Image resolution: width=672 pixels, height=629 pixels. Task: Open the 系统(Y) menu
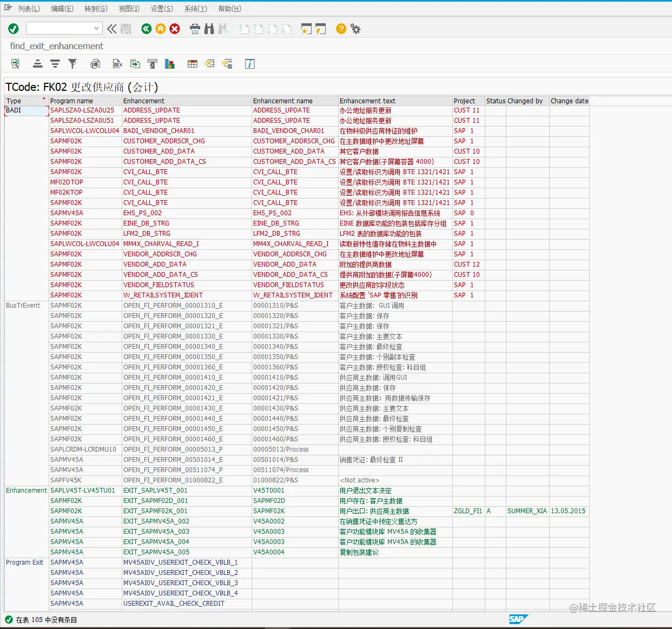pos(196,9)
